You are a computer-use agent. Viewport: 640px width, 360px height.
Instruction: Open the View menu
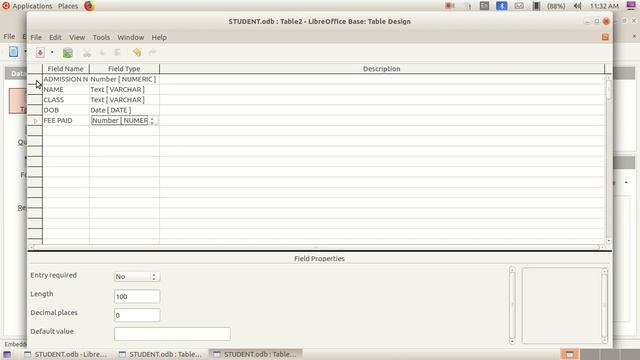point(77,37)
